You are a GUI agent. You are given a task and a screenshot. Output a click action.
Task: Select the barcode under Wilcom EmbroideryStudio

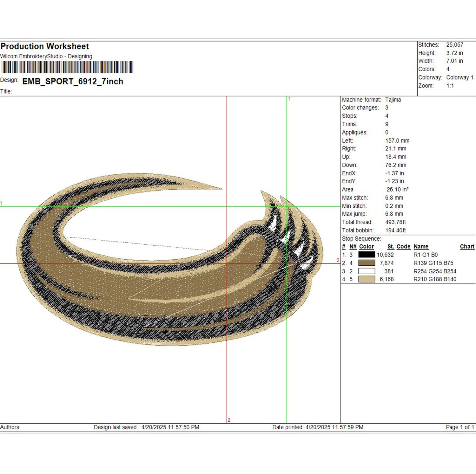pyautogui.click(x=67, y=67)
